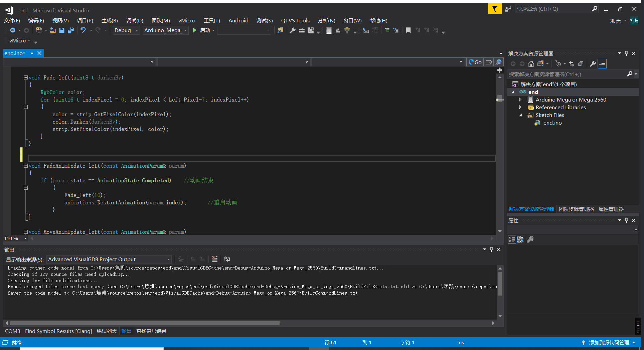This screenshot has width=644, height=350.
Task: Click the Clear All output icon
Action: pos(215,259)
